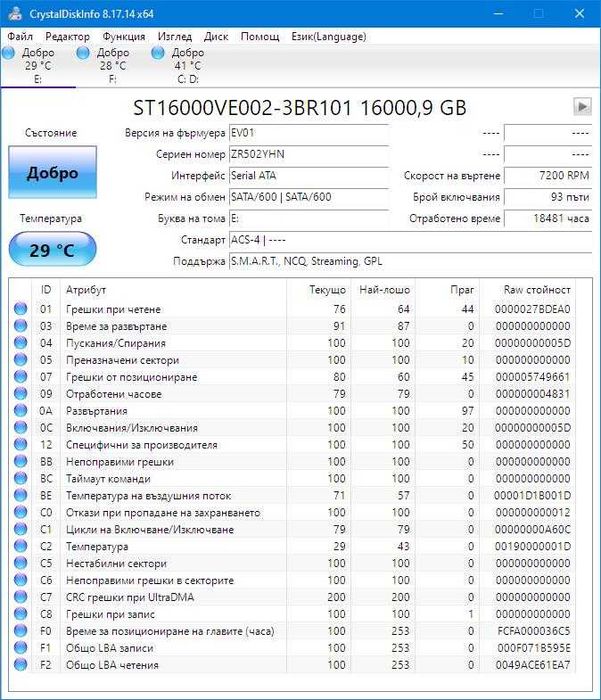Select the CRC грешки при UltraDMA row

(x=292, y=597)
